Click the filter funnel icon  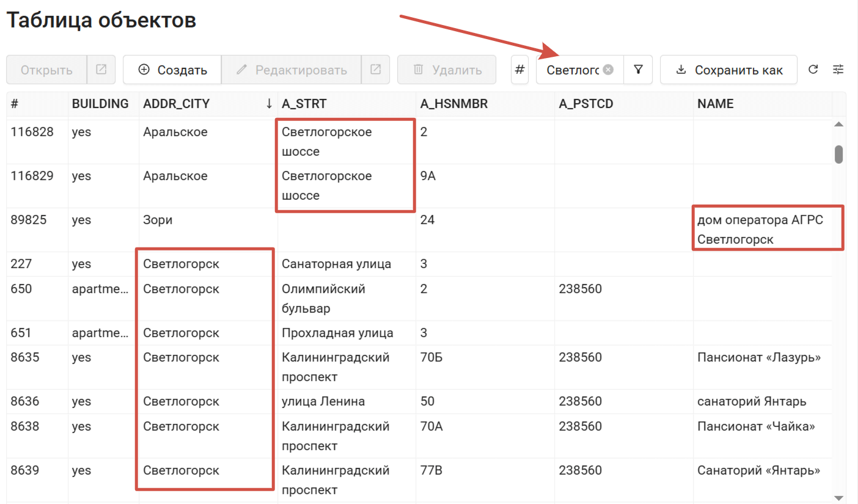point(638,70)
